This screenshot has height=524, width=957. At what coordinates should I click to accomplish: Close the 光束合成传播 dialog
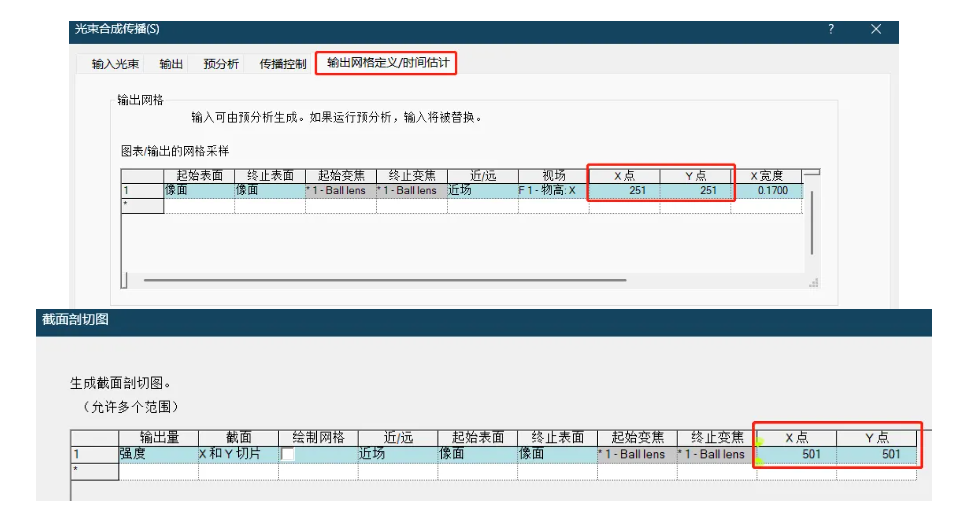pyautogui.click(x=876, y=30)
